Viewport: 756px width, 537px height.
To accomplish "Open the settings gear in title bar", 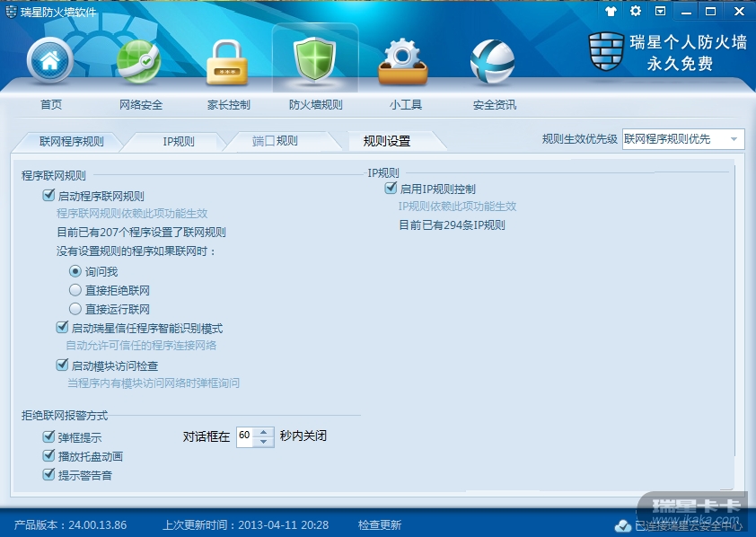I will [x=636, y=11].
